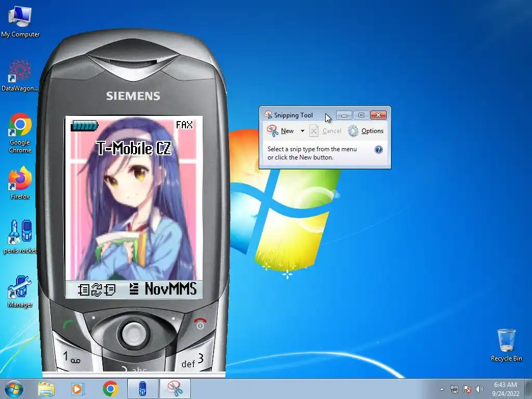Click the volume speaker tray icon
Screen dimensions: 532x399
tap(480, 389)
